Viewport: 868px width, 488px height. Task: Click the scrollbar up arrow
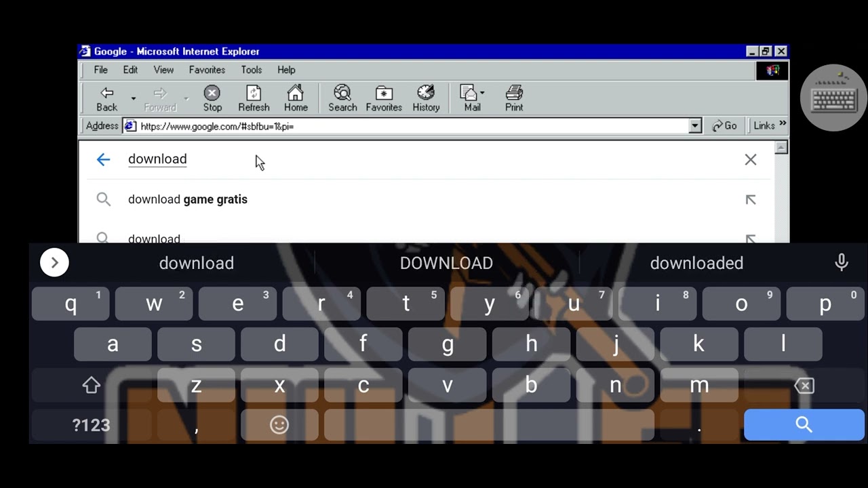click(x=781, y=147)
